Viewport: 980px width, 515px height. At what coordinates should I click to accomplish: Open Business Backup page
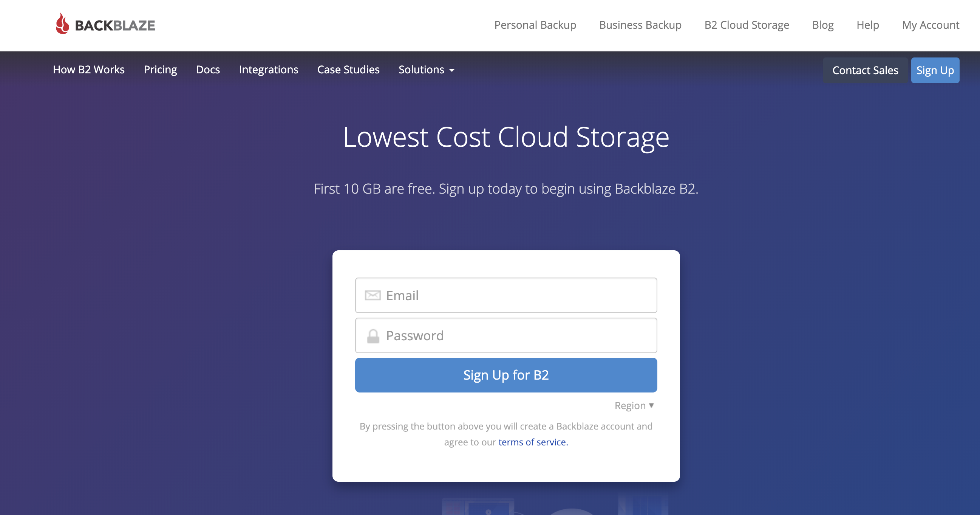pos(640,25)
